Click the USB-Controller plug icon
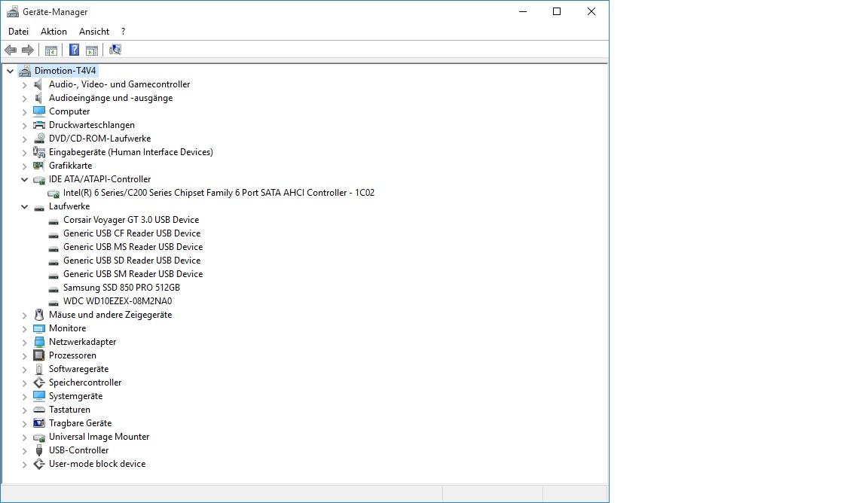The image size is (868, 503). click(38, 450)
